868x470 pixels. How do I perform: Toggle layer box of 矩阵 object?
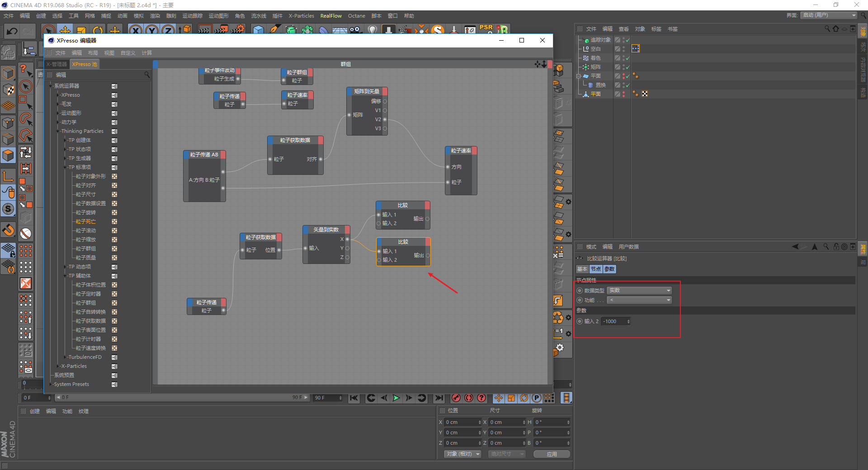tap(617, 67)
